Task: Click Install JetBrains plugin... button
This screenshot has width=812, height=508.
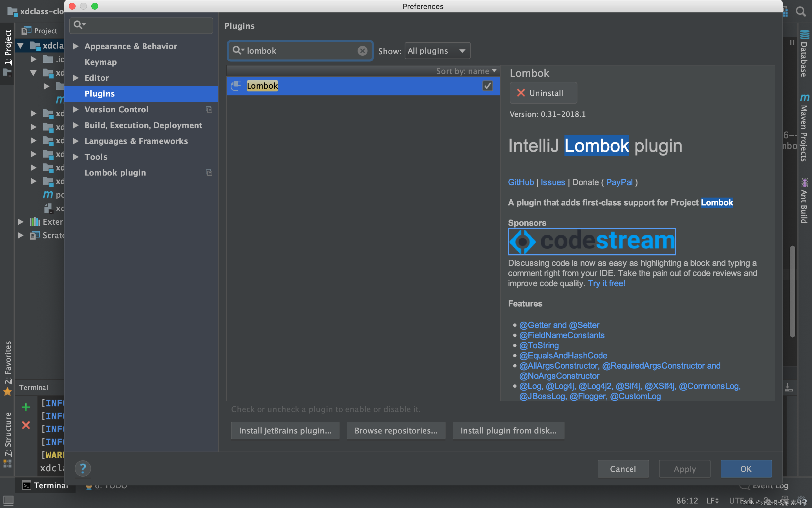Action: click(x=285, y=430)
